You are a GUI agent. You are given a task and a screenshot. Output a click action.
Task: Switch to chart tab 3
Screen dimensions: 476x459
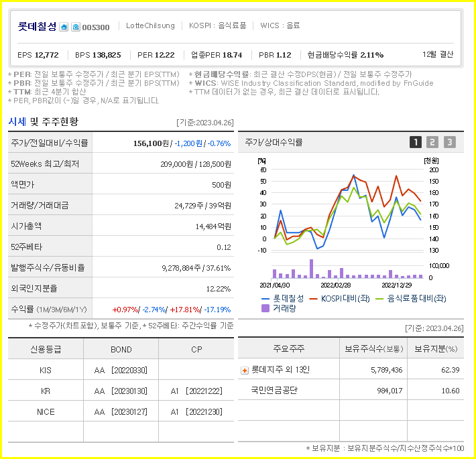coord(450,142)
